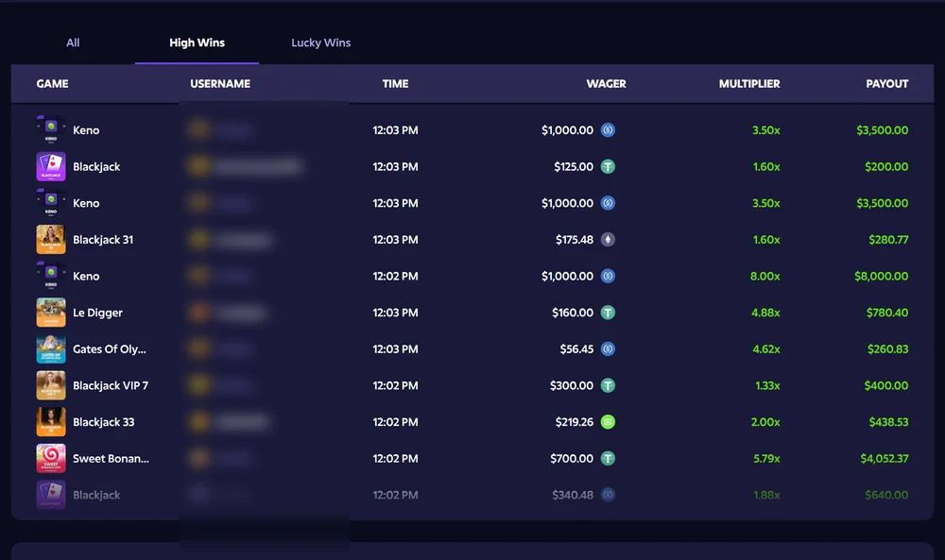
Task: Click the $4,052.37 payout value
Action: tap(885, 459)
